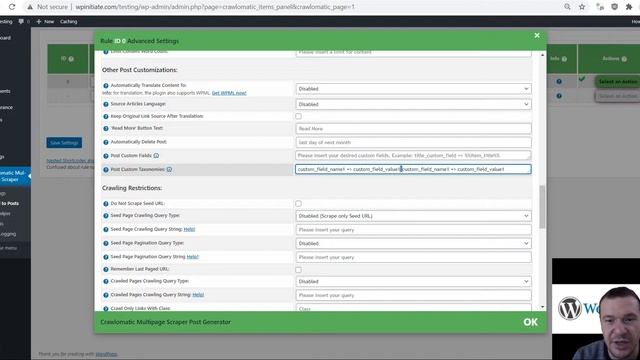Click the dialog vertical scrollbar thumb

[542, 207]
